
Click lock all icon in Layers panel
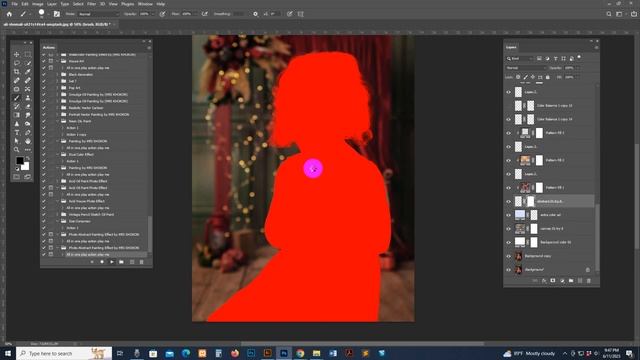[548, 77]
